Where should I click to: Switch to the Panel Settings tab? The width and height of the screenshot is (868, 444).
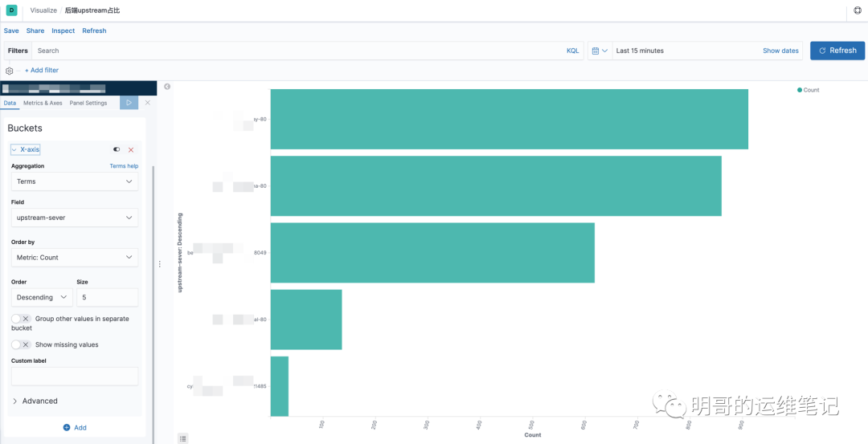click(88, 104)
